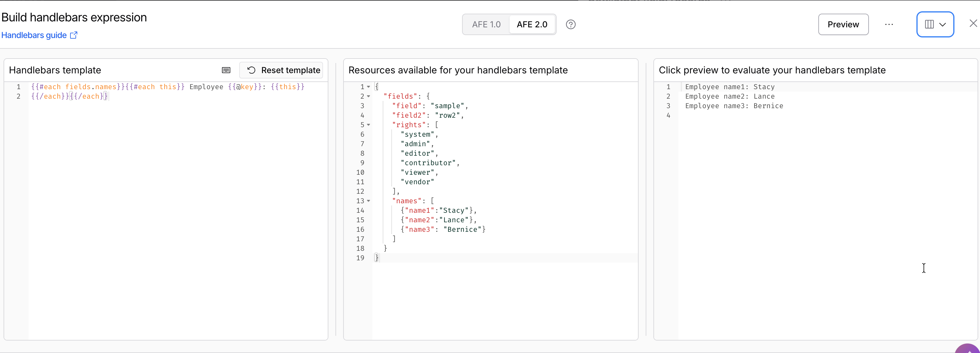This screenshot has height=353, width=980.
Task: Click the Employee name2: Lance output line
Action: (x=730, y=96)
